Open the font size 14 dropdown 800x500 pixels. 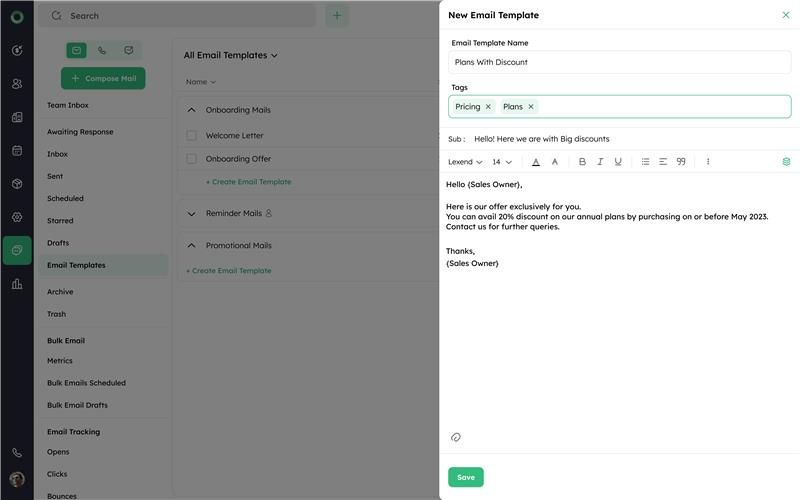pos(502,162)
